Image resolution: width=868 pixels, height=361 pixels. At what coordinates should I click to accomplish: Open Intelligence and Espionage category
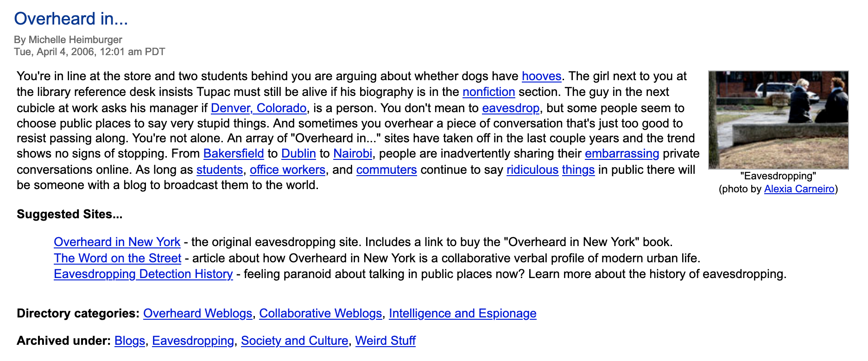tap(463, 313)
